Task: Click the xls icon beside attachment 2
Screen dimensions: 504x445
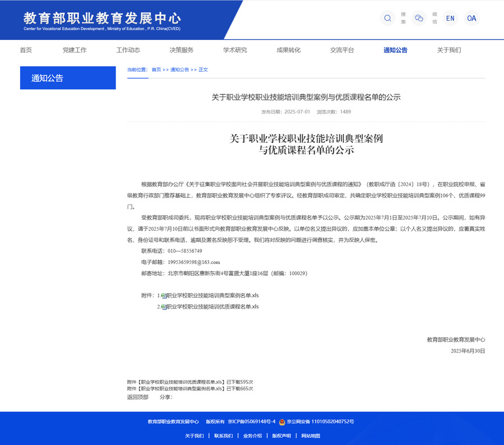Action: click(x=164, y=307)
